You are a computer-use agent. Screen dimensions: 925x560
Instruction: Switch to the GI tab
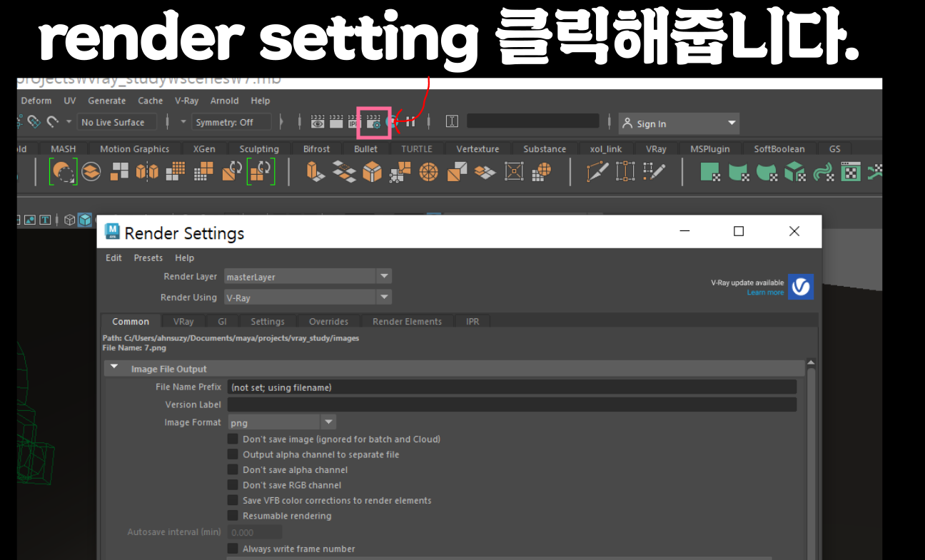coord(223,322)
